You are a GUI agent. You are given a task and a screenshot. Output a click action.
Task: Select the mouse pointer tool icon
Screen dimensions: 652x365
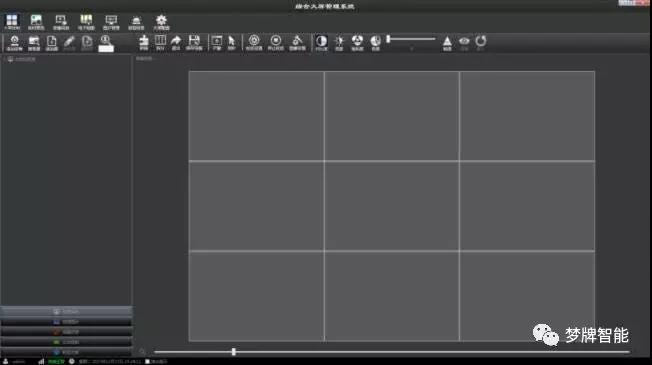[232, 42]
